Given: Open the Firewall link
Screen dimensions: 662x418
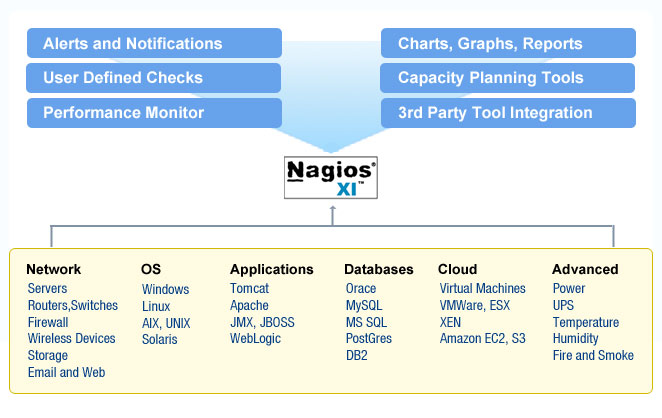Looking at the screenshot, I should [48, 322].
